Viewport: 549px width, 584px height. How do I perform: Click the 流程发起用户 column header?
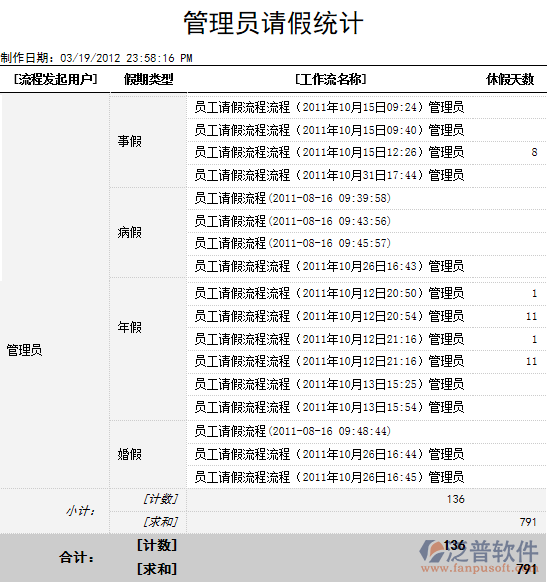(55, 79)
